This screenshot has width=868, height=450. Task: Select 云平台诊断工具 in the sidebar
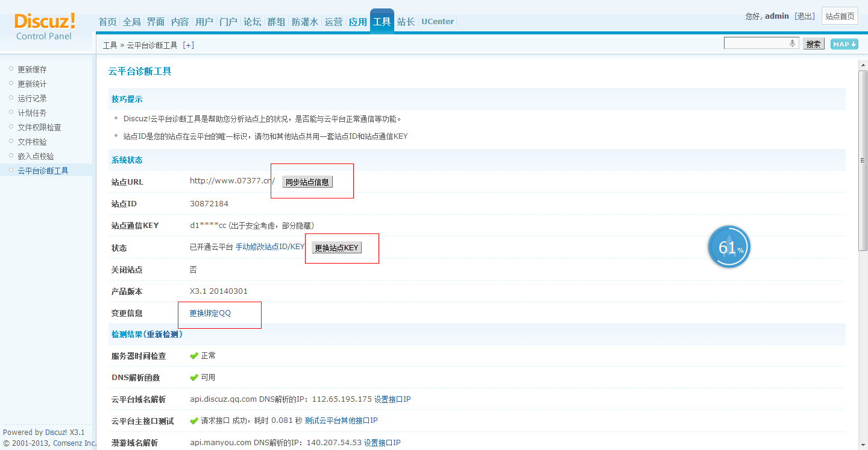point(43,171)
